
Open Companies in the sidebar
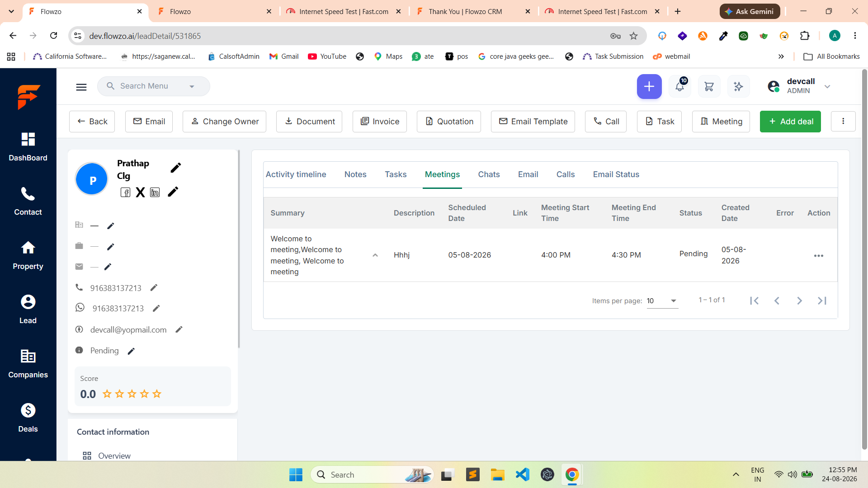pyautogui.click(x=28, y=364)
